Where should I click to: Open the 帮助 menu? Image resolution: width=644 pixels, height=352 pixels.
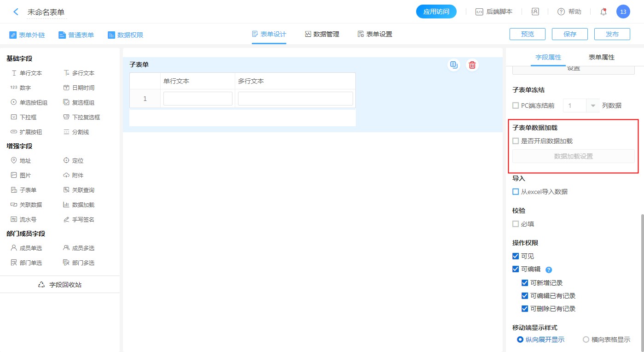[569, 12]
